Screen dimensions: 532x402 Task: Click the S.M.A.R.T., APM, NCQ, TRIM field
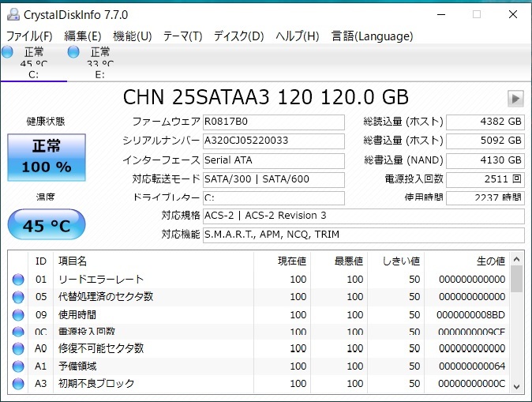coord(364,235)
